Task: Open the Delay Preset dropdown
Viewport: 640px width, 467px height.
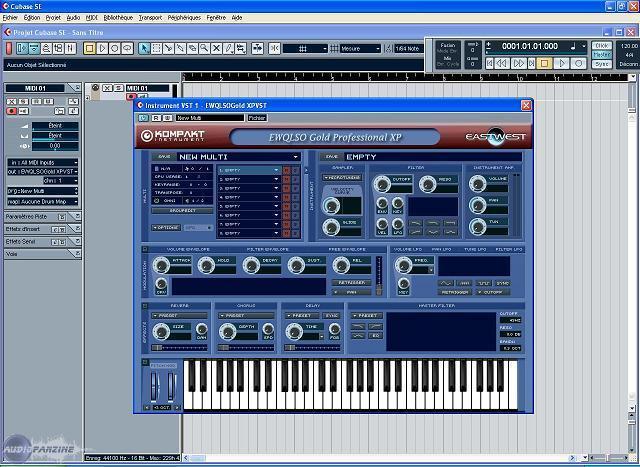Action: point(302,316)
